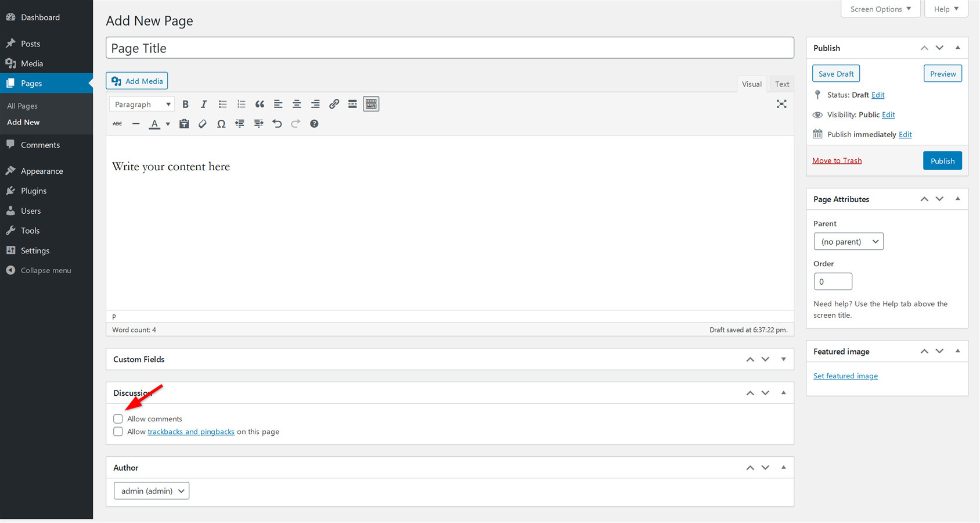Viewport: 980px width, 523px height.
Task: Apply italic formatting
Action: [x=204, y=104]
